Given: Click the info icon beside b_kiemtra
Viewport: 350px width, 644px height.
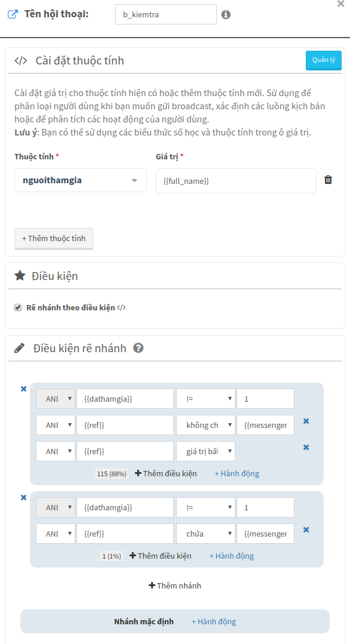Looking at the screenshot, I should point(226,15).
